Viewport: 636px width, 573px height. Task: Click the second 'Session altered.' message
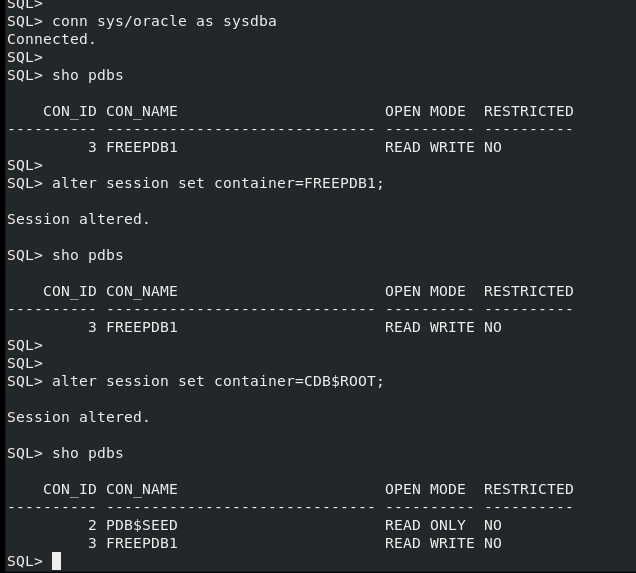pos(78,417)
